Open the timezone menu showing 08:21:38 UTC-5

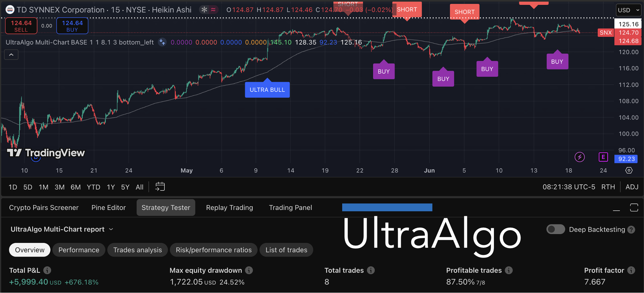click(569, 187)
